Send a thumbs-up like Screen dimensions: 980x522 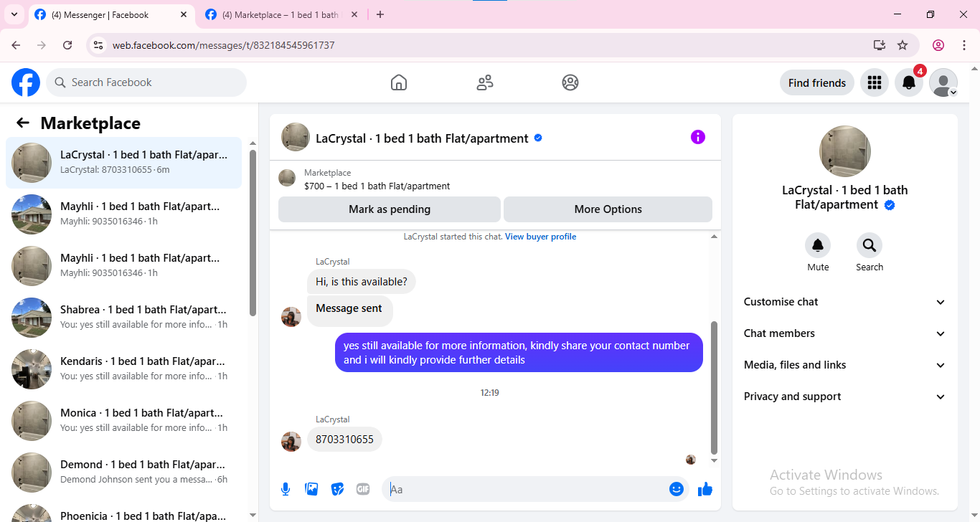705,489
